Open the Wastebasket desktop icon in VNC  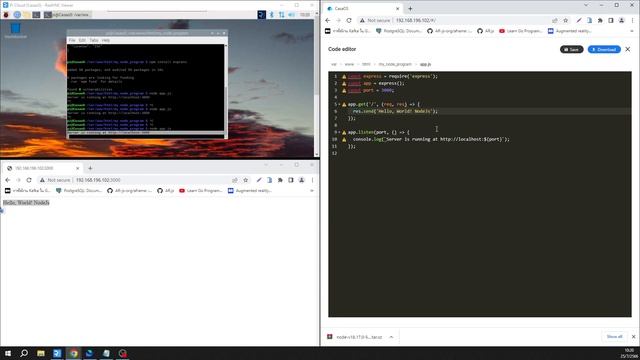point(16,31)
